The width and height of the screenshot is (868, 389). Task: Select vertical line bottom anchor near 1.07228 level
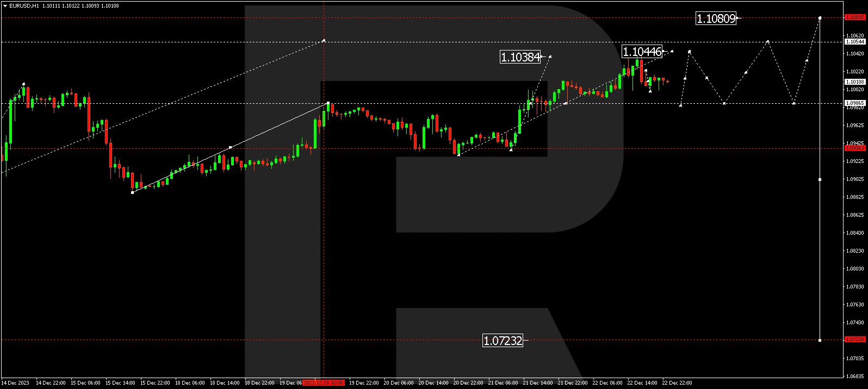pyautogui.click(x=820, y=340)
